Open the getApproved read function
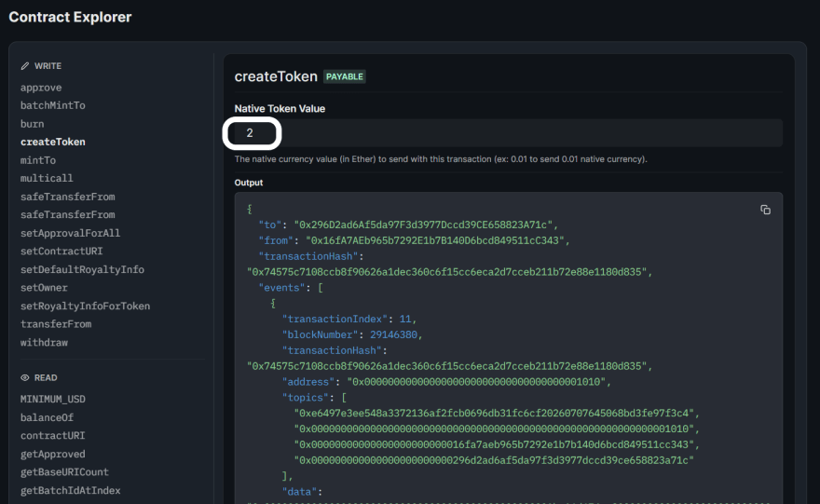The height and width of the screenshot is (504, 820). pyautogui.click(x=53, y=454)
